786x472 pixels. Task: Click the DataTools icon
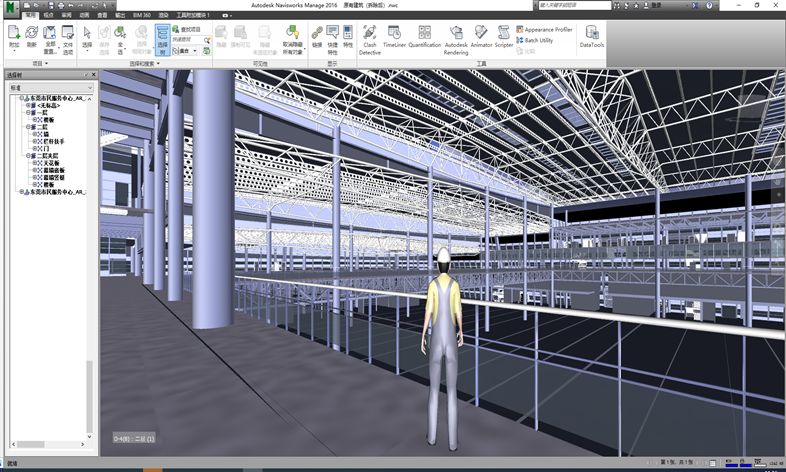(592, 37)
